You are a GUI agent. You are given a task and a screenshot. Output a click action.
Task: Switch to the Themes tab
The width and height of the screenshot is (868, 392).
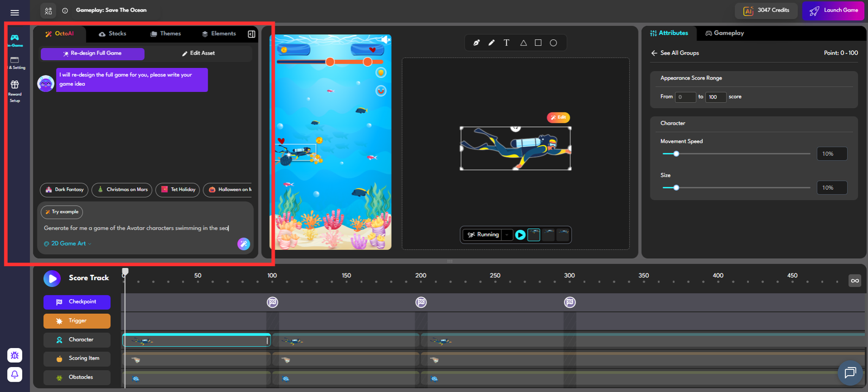tap(165, 34)
